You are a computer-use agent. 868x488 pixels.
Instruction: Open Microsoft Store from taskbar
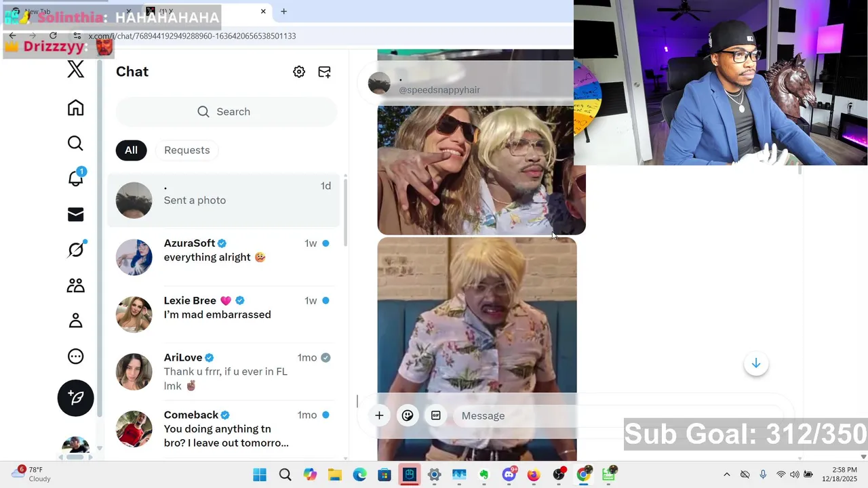point(384,474)
